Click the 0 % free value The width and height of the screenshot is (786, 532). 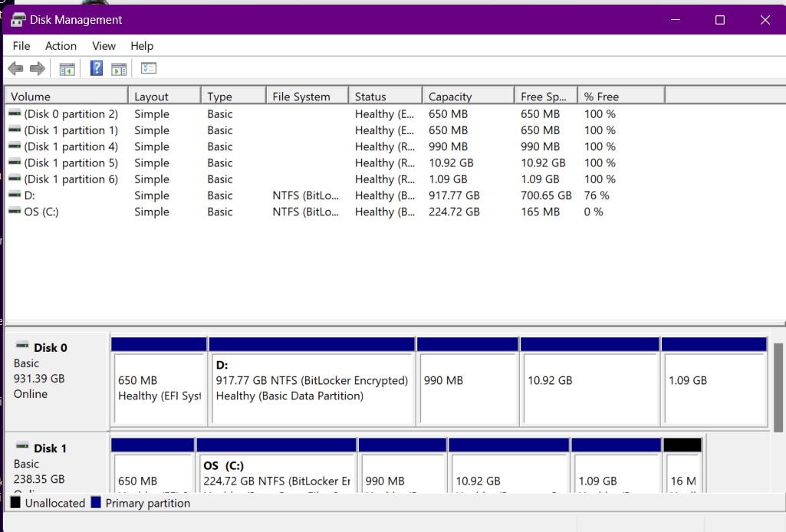click(x=594, y=212)
